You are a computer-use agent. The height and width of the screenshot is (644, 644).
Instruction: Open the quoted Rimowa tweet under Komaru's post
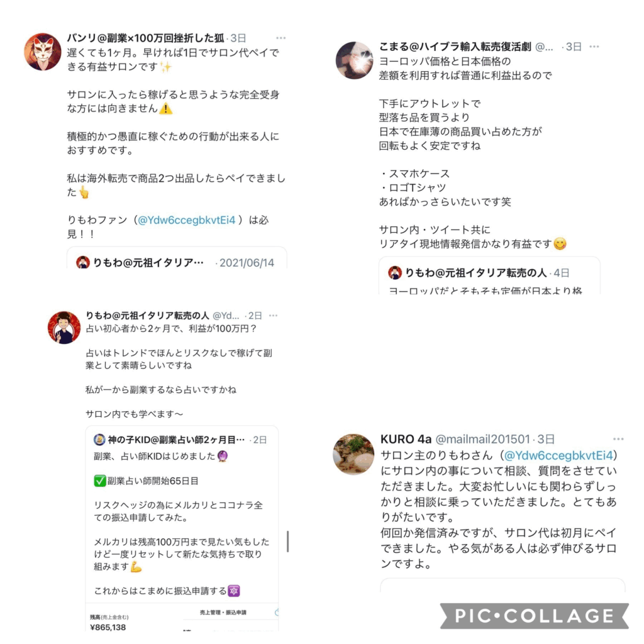(x=489, y=275)
